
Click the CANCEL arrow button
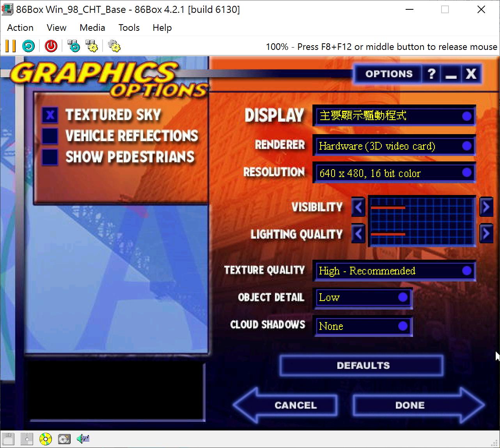click(285, 405)
